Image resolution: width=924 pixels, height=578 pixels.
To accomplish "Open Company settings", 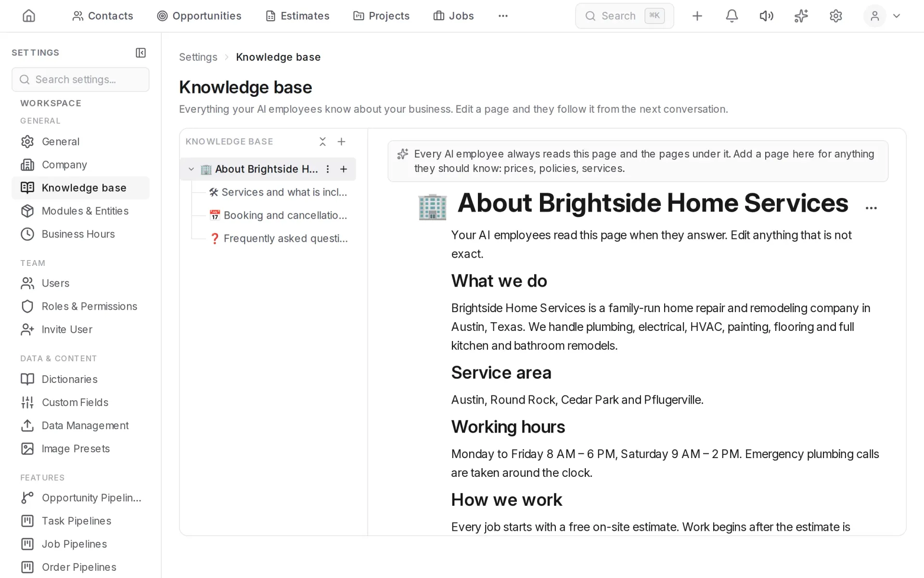I will (x=80, y=165).
